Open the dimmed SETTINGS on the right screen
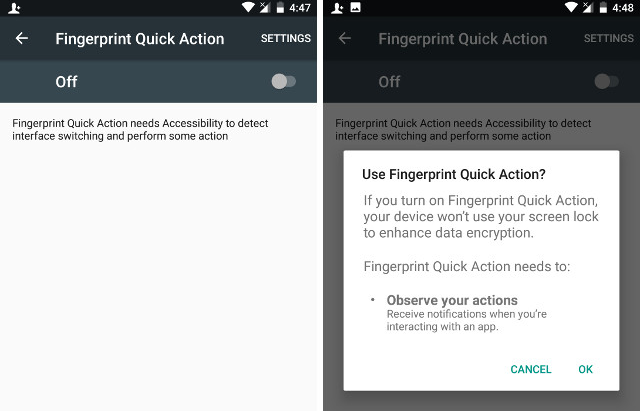Screen dimensions: 641x411 tap(608, 39)
